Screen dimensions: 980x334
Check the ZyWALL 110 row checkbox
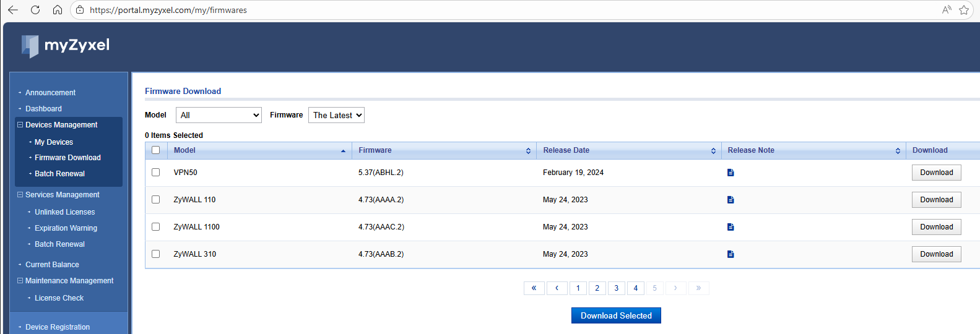tap(156, 200)
